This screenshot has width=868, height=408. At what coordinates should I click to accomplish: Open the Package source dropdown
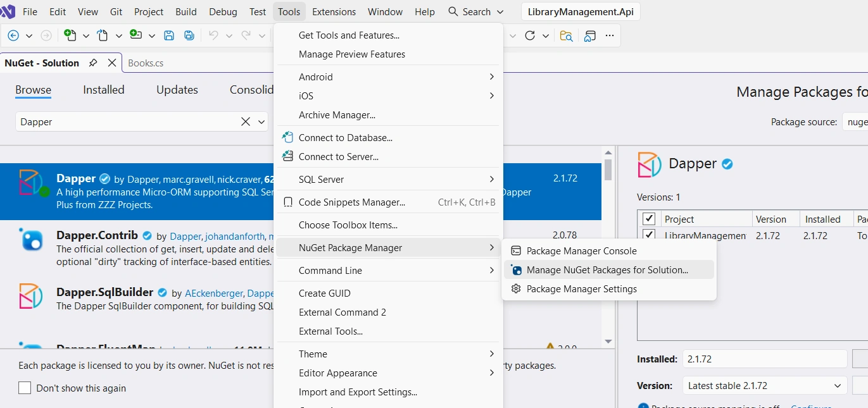(855, 121)
